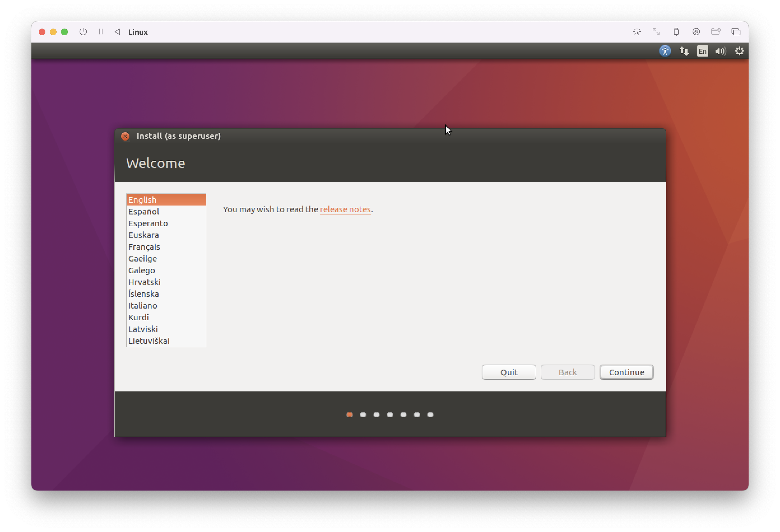This screenshot has width=780, height=532.
Task: Close the Install window with its red X
Action: pos(125,136)
